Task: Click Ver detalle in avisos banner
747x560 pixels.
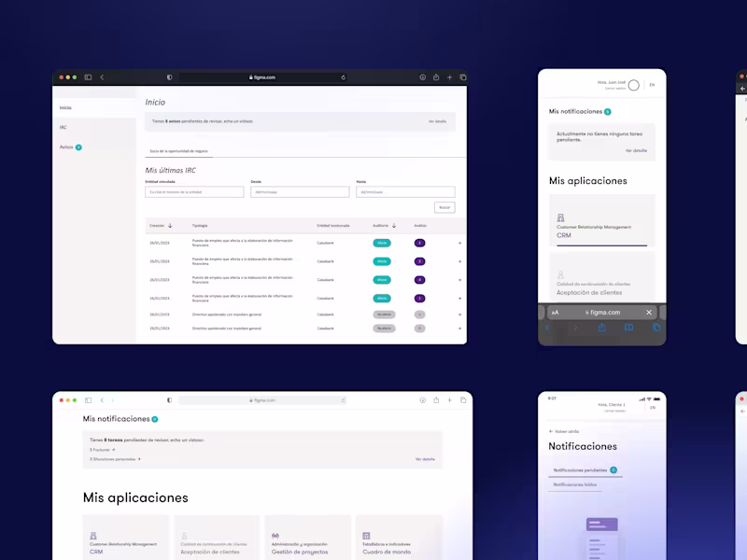Action: coord(437,121)
